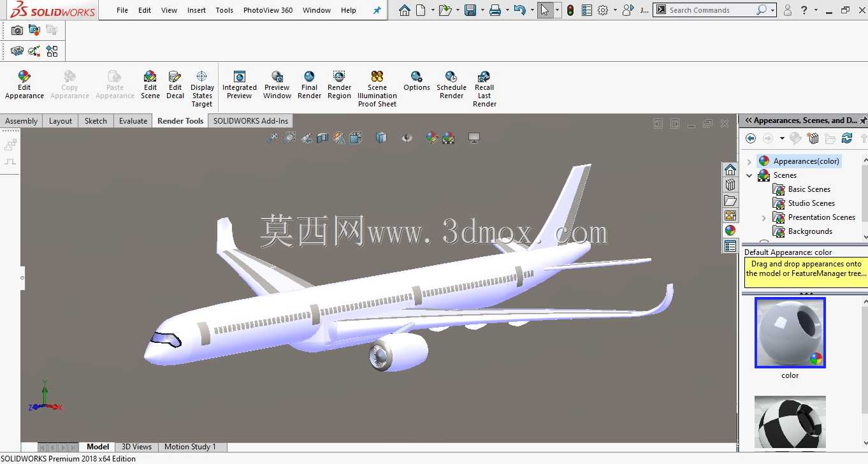Click the Home icon in top toolbar
This screenshot has height=464, width=868.
point(404,10)
